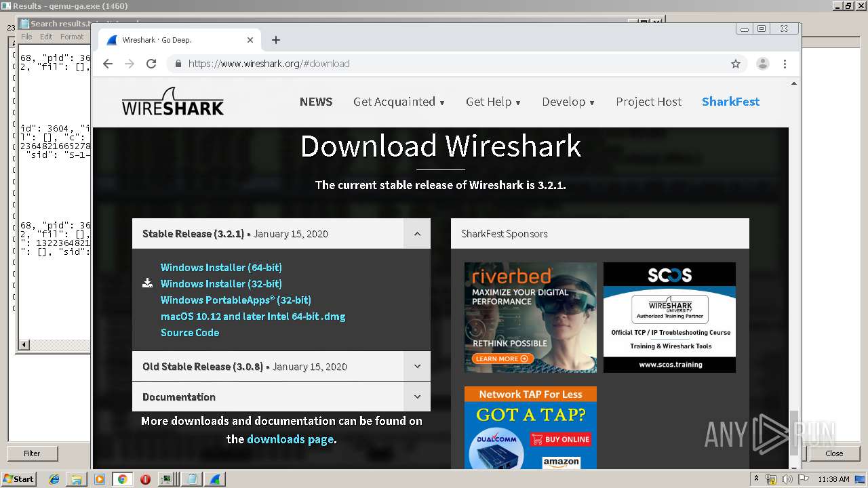The width and height of the screenshot is (868, 488).
Task: Open Wireshark shark fin taskbar icon
Action: coord(215,479)
